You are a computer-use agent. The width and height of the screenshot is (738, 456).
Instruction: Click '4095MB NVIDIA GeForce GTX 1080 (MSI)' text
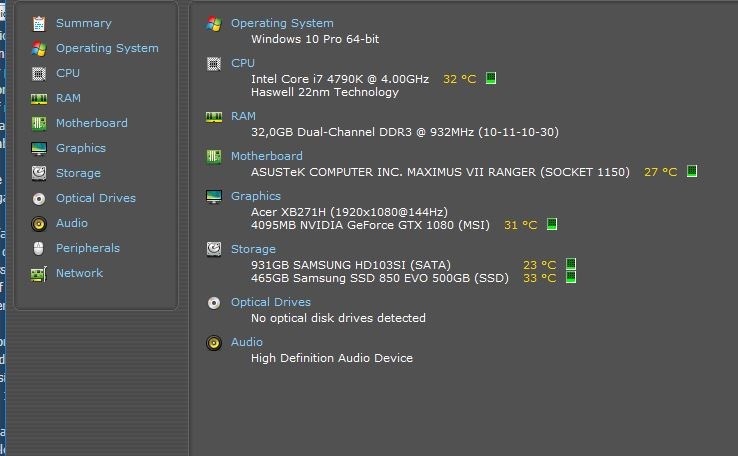pos(370,225)
